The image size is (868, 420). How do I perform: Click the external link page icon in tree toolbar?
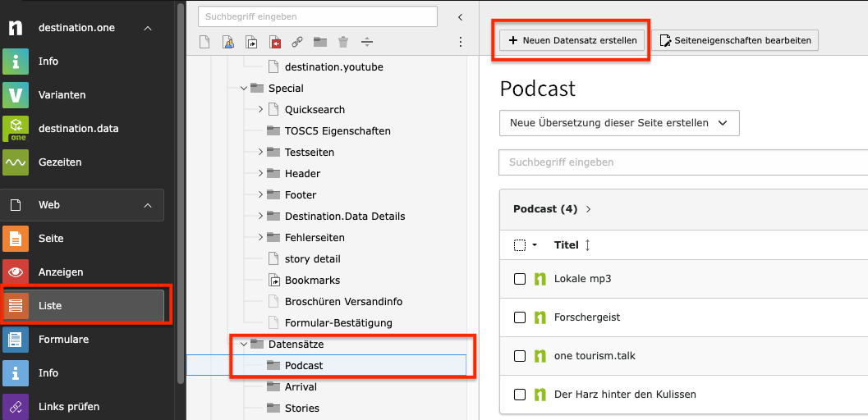[x=297, y=42]
